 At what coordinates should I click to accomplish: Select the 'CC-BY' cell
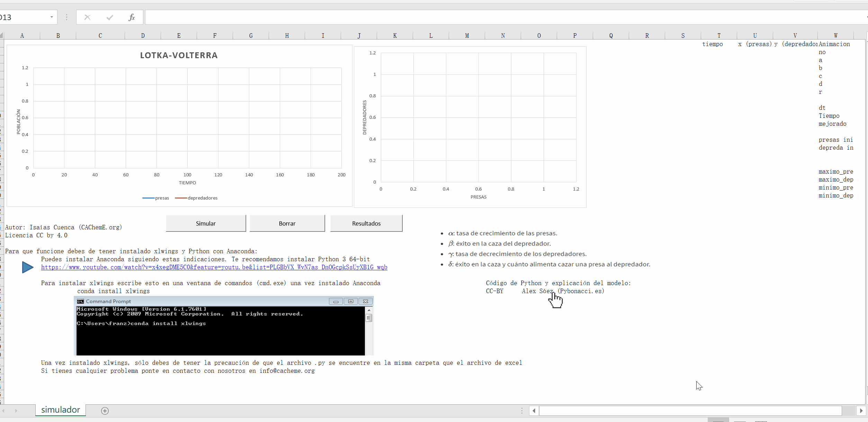click(495, 291)
